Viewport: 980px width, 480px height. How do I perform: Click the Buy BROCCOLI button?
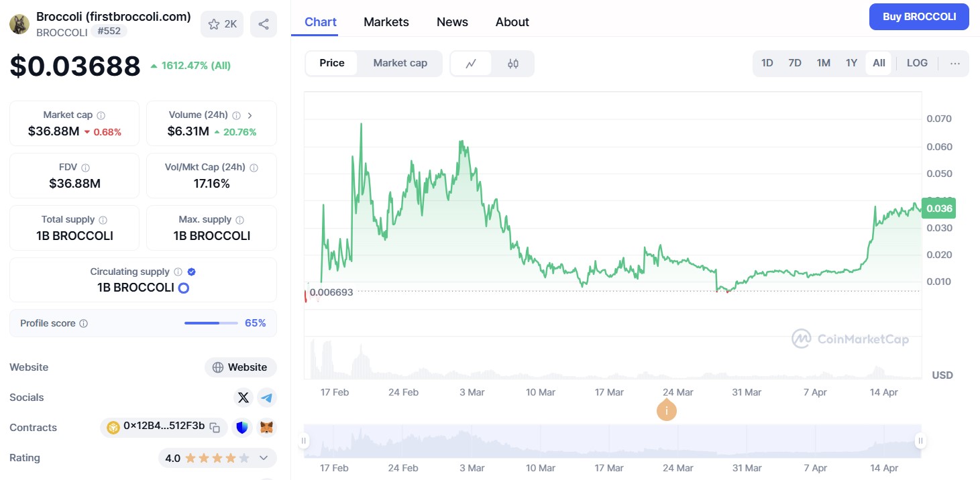pos(919,17)
